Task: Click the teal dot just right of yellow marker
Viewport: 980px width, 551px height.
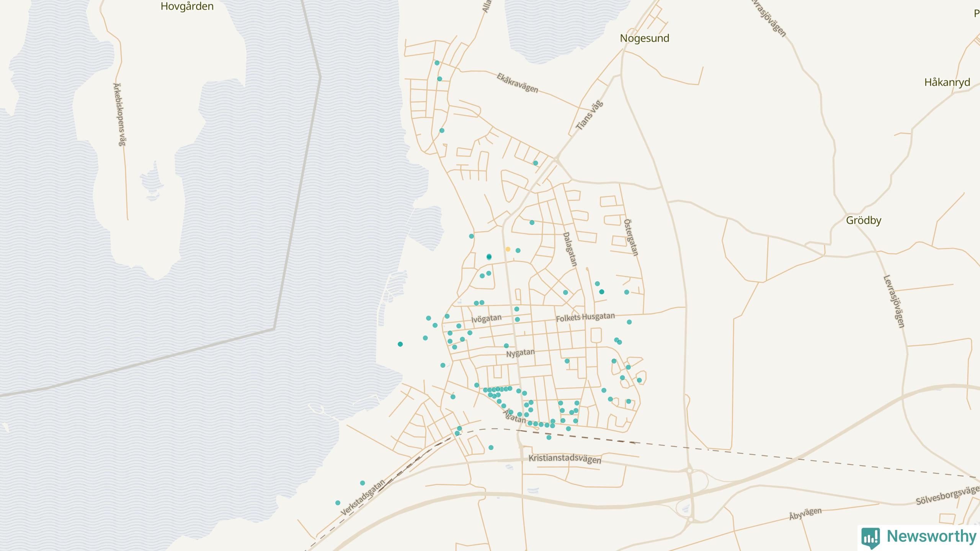Action: pos(518,251)
